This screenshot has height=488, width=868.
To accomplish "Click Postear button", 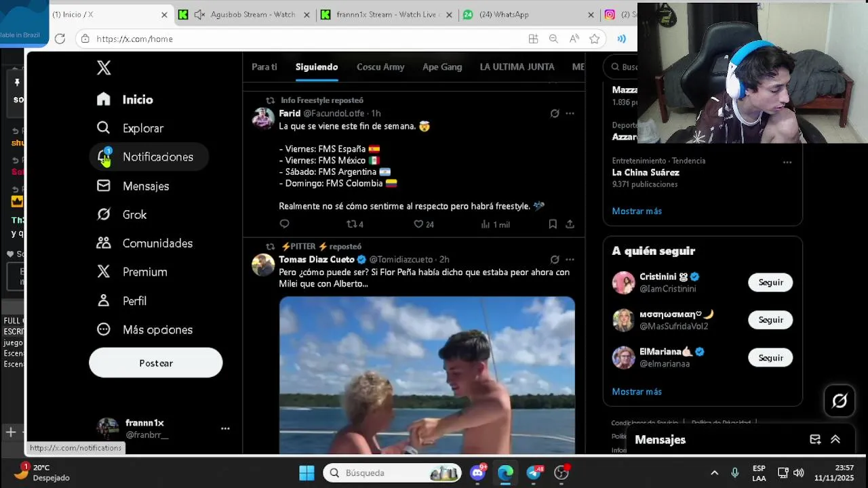I will click(x=156, y=363).
